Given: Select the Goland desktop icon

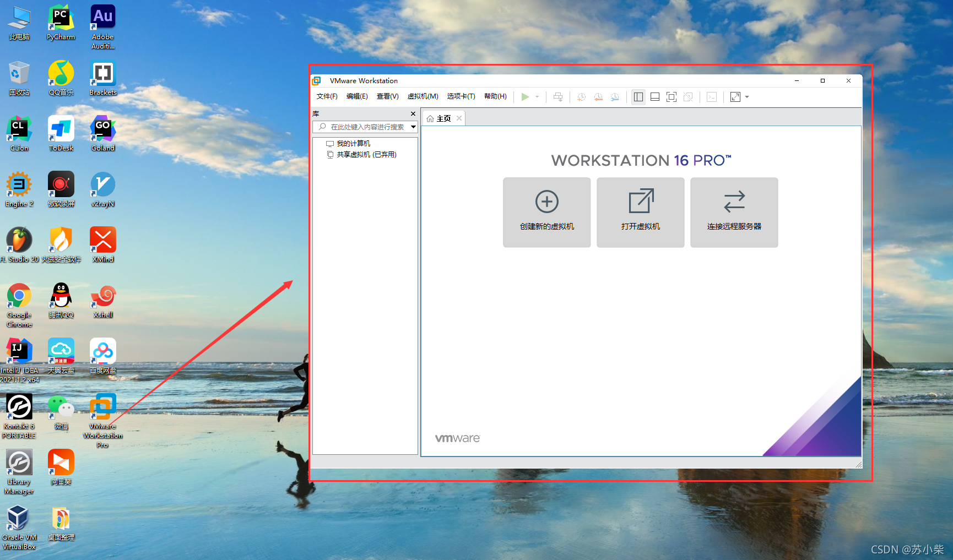Looking at the screenshot, I should pyautogui.click(x=103, y=134).
